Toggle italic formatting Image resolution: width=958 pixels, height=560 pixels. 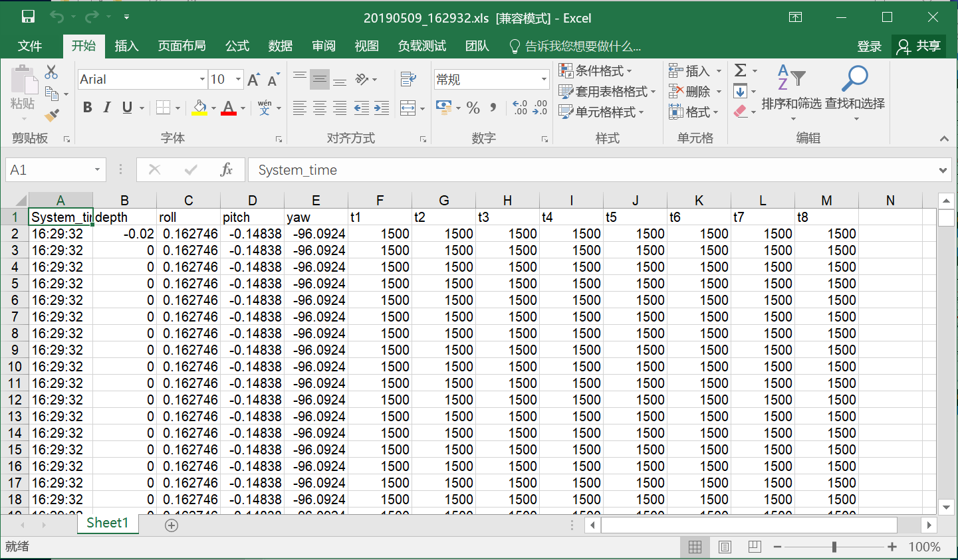(x=106, y=108)
